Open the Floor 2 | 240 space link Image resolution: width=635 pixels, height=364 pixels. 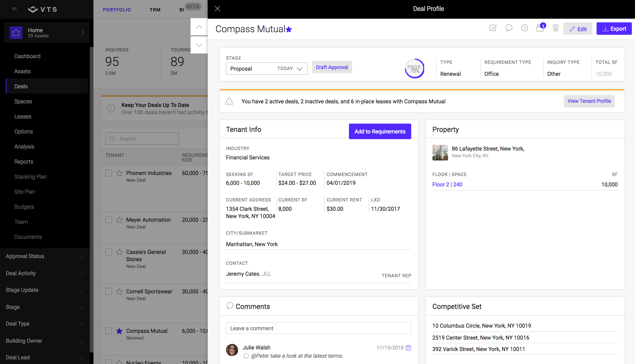point(447,185)
